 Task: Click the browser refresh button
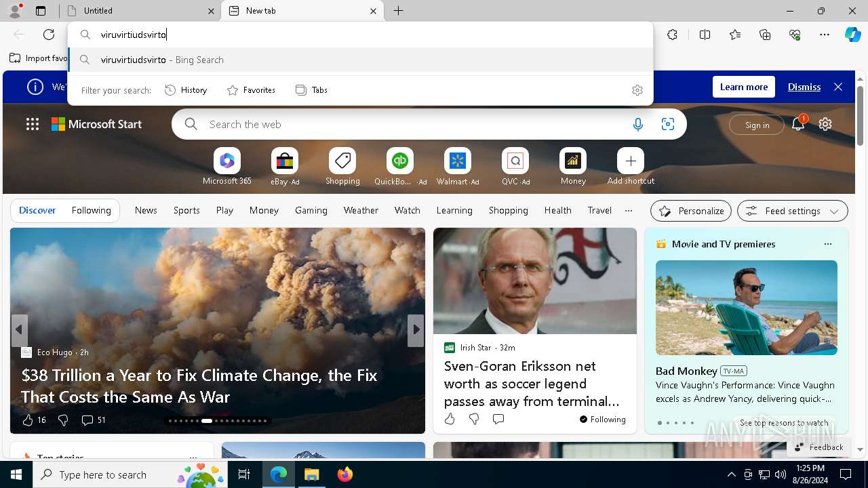click(49, 35)
